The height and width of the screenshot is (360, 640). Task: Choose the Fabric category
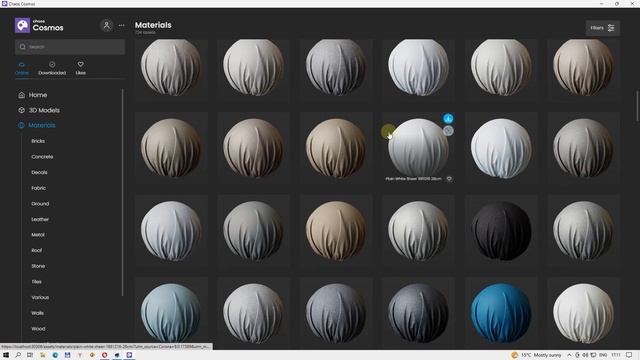click(x=38, y=188)
